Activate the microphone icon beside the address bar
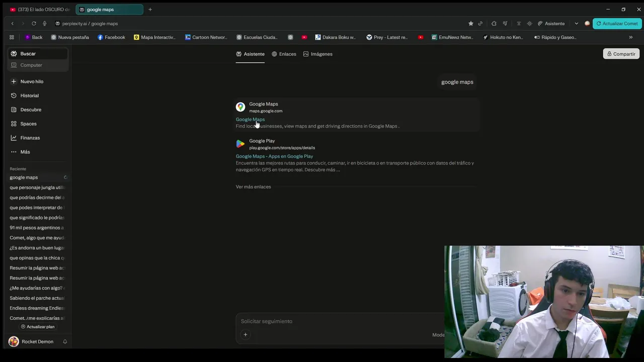The height and width of the screenshot is (362, 644). [44, 24]
